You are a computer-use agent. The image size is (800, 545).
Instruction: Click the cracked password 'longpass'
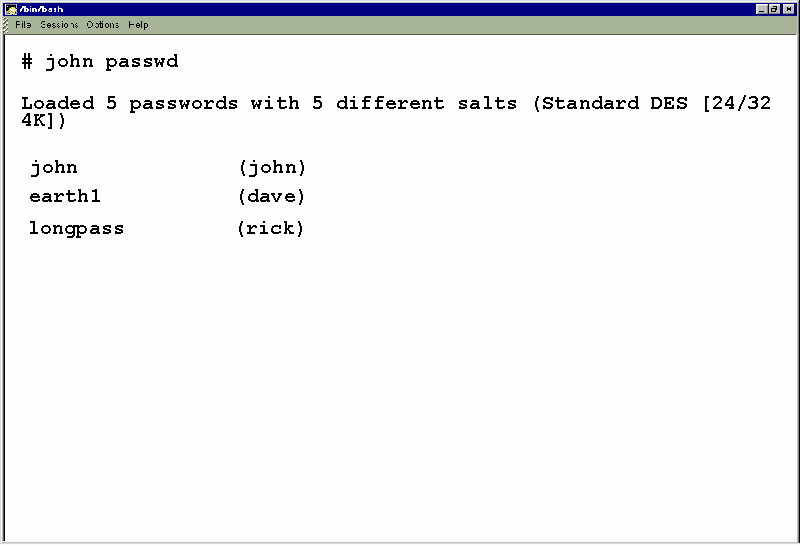click(x=76, y=228)
